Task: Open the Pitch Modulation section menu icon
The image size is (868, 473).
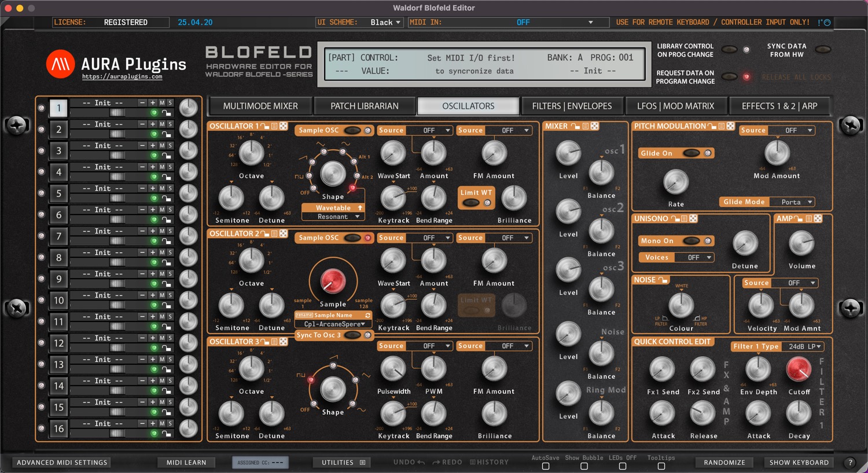Action: [x=722, y=126]
